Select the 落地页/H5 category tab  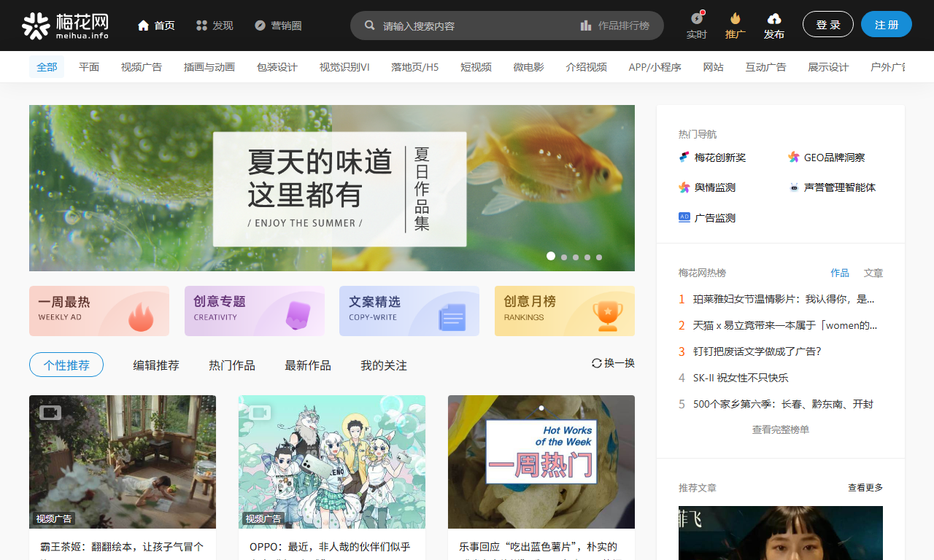click(415, 67)
